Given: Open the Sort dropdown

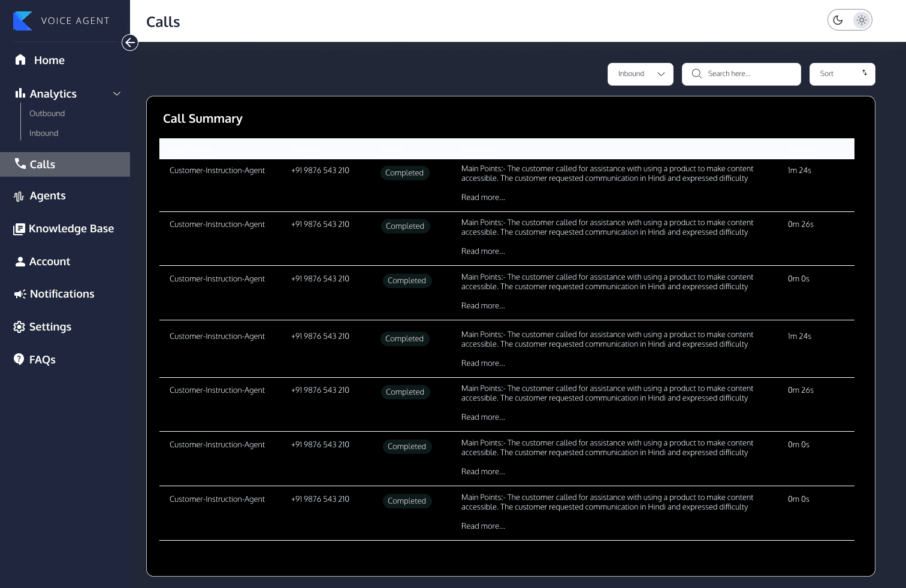Looking at the screenshot, I should [842, 74].
